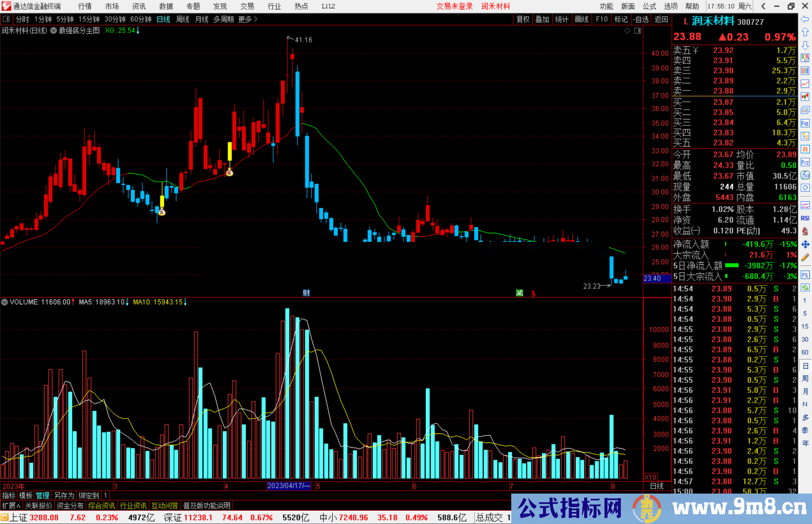
Task: Click the 2023/04/17 date marker on timeline
Action: pyautogui.click(x=289, y=486)
